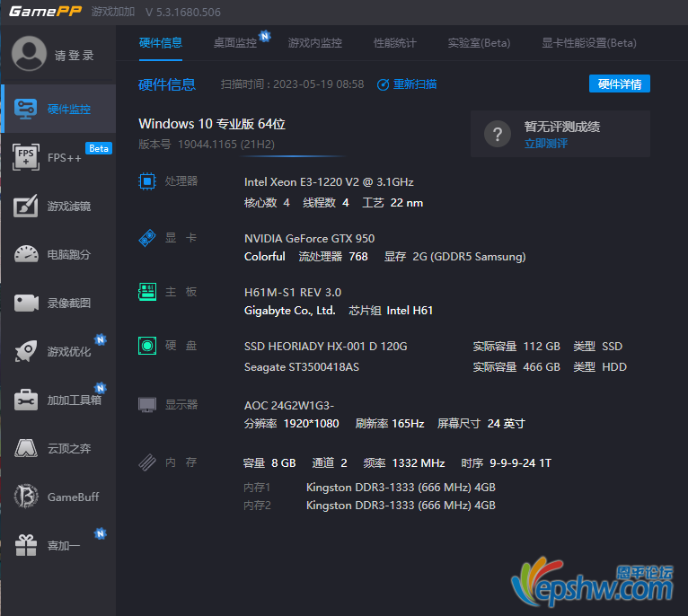Click SSD HEORIADY HX-001 D 120G entry

[325, 347]
